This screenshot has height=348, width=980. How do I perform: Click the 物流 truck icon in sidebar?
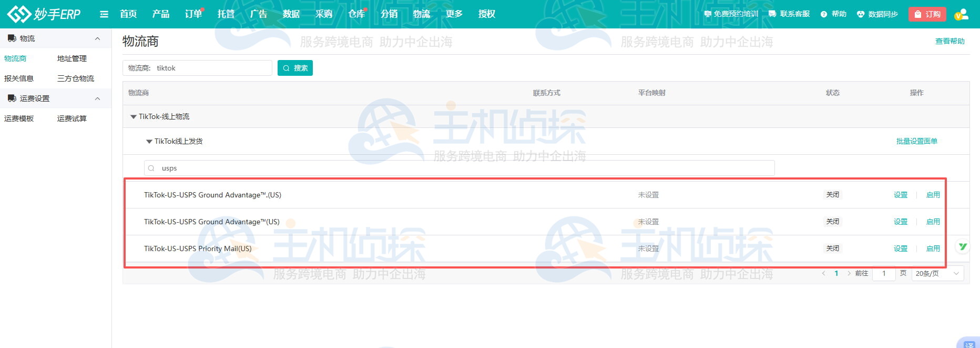12,38
